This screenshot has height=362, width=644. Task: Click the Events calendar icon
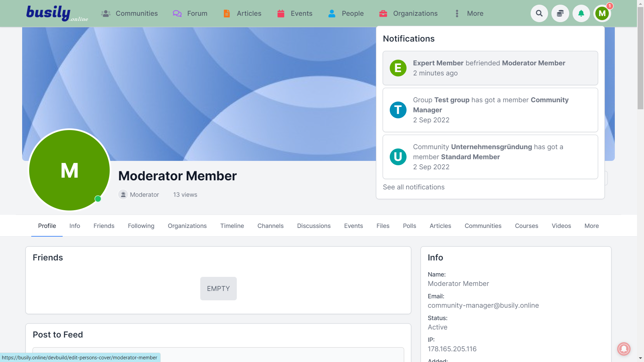(281, 13)
